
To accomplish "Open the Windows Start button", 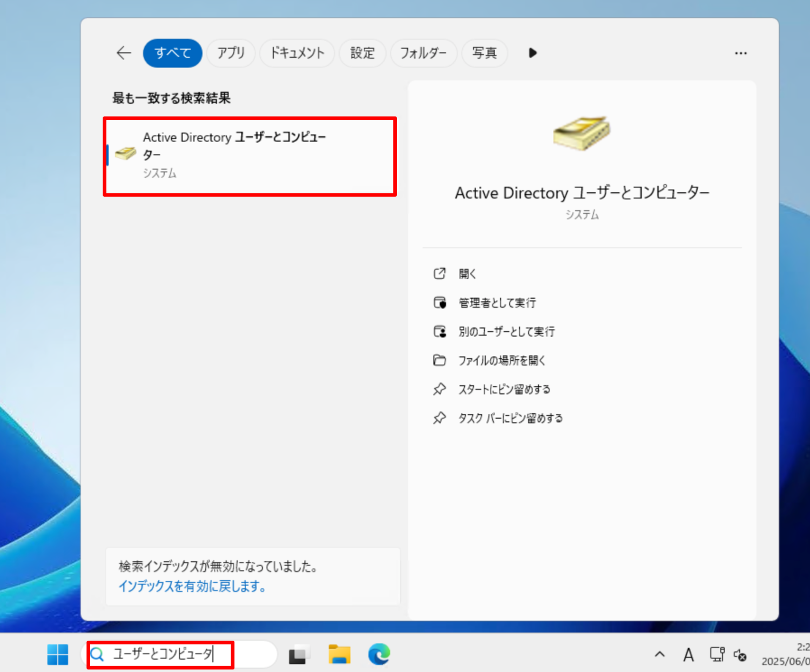I will 58,655.
